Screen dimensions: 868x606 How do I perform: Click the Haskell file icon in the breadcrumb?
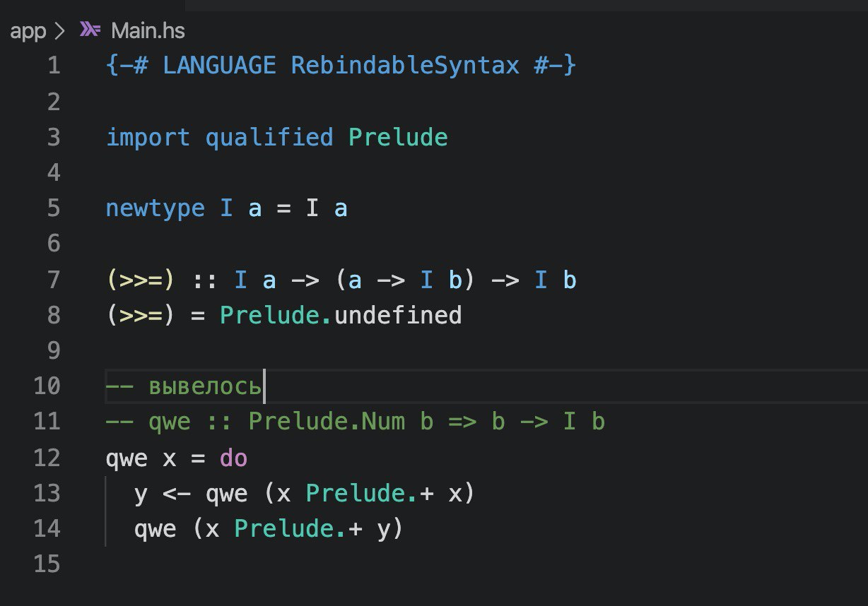tap(90, 30)
